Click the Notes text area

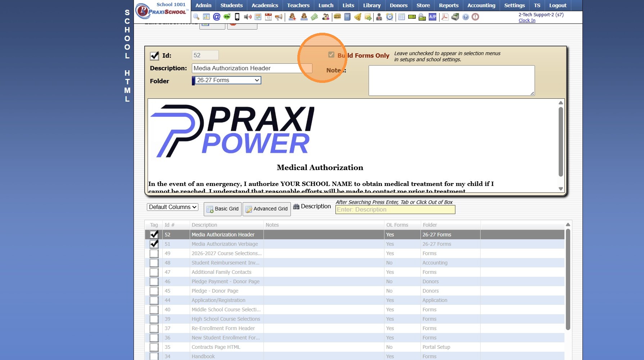point(451,80)
